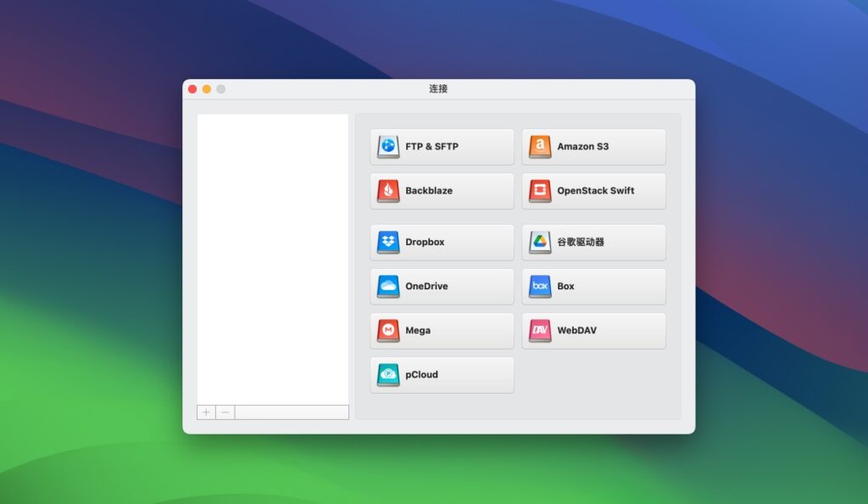
Task: Set up an OneDrive connection
Action: pyautogui.click(x=441, y=286)
